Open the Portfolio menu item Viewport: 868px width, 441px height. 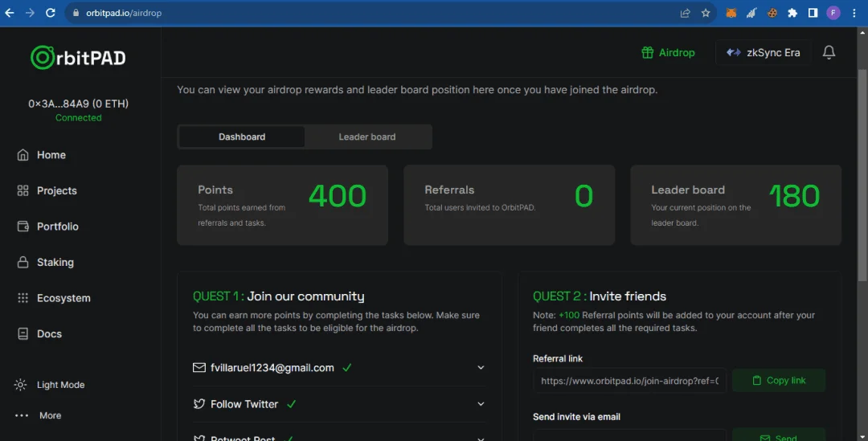point(47,227)
